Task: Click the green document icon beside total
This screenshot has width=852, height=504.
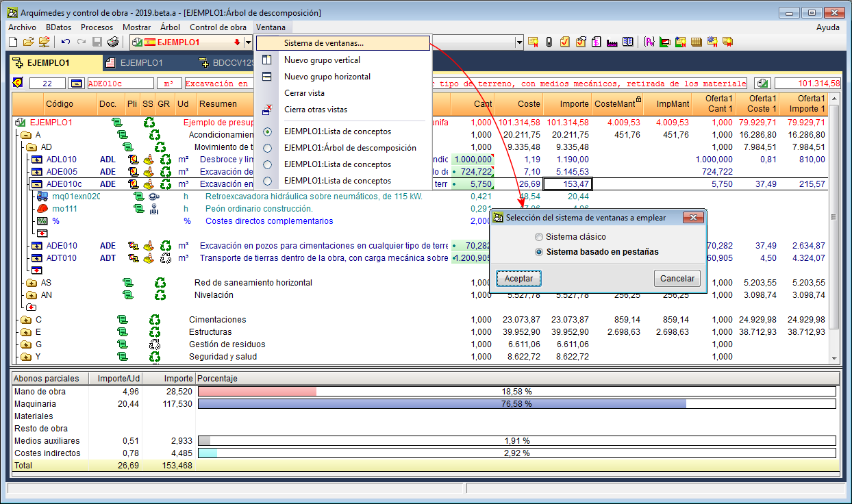Action: click(763, 83)
